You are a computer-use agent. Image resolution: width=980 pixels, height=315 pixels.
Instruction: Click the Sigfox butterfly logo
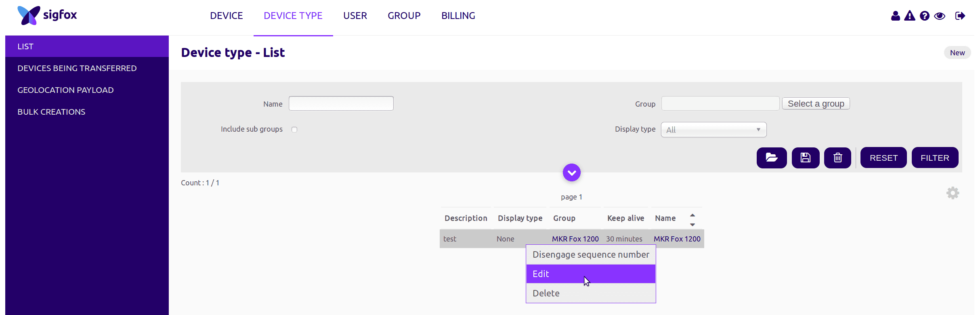tap(29, 15)
